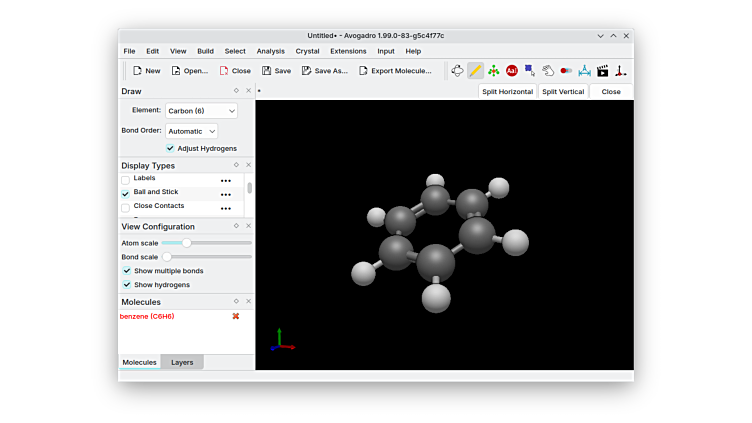752x423 pixels.
Task: Open the Animation playback tool
Action: click(602, 71)
